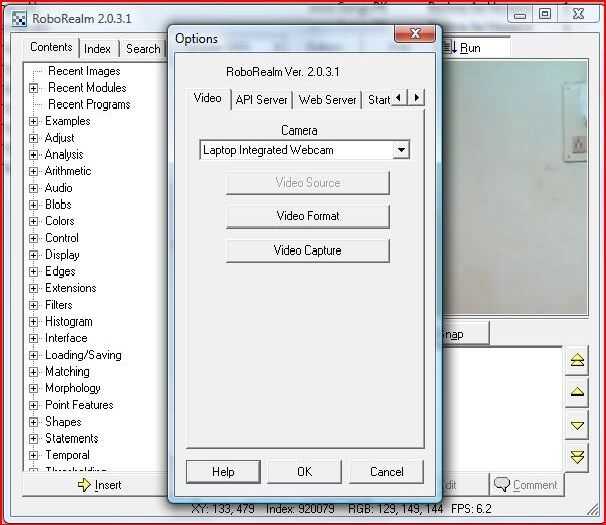Expand the Control tree node

point(34,238)
